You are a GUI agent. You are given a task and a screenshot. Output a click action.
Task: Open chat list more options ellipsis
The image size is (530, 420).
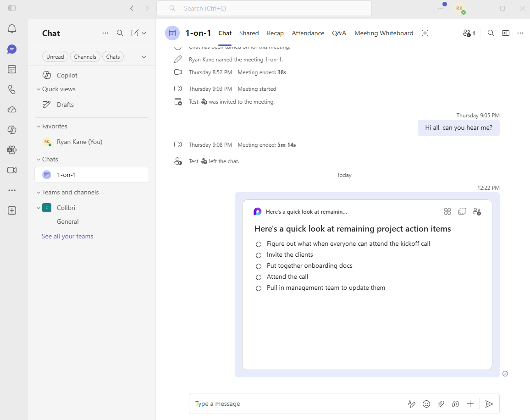point(105,33)
